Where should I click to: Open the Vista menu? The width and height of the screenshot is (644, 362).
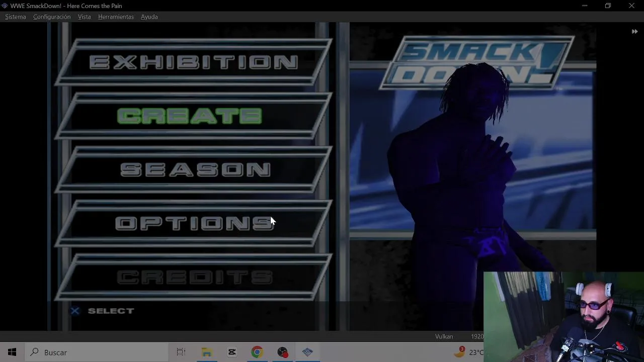click(84, 17)
